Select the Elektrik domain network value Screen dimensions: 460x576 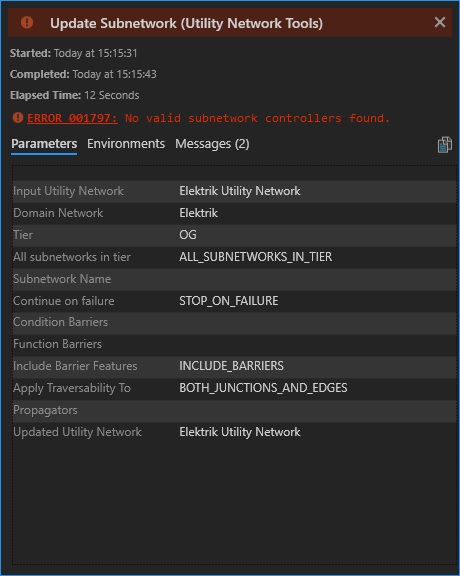coord(198,213)
